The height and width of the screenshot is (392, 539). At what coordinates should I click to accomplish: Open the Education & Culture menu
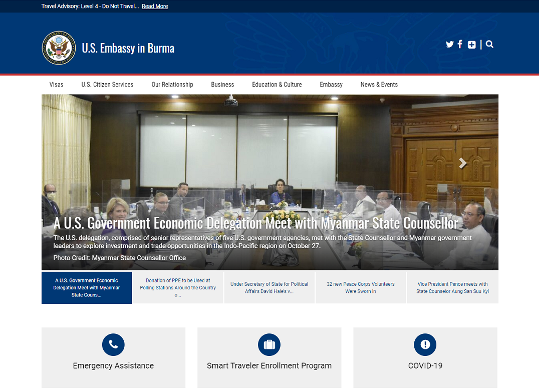pyautogui.click(x=277, y=85)
